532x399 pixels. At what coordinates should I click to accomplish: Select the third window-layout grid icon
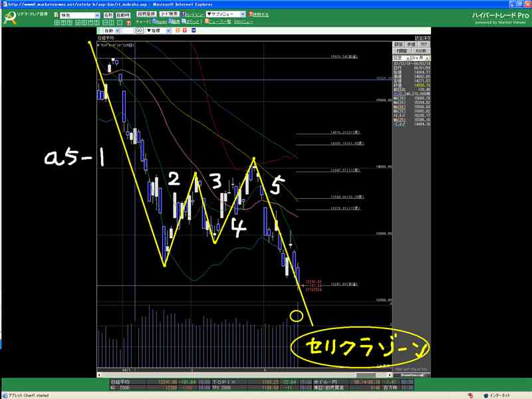[70, 23]
